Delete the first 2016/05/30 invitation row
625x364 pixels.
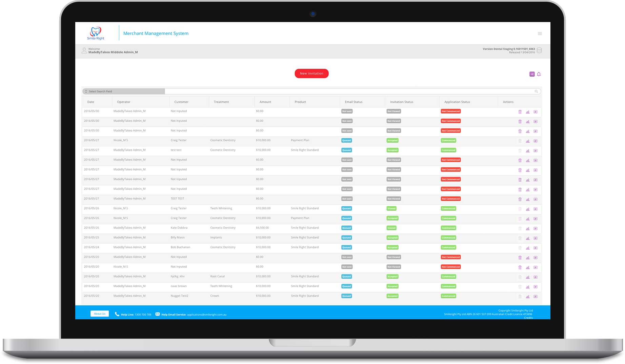[520, 112]
